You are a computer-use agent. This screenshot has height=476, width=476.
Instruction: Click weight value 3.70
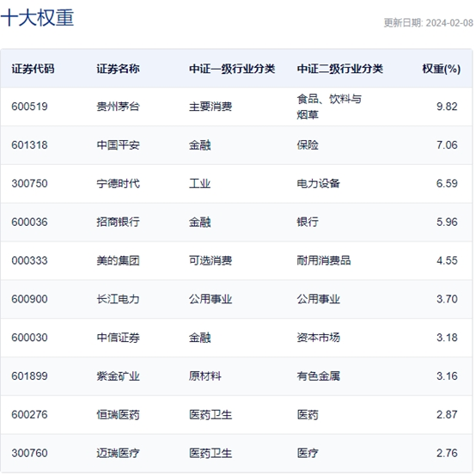[x=447, y=299]
